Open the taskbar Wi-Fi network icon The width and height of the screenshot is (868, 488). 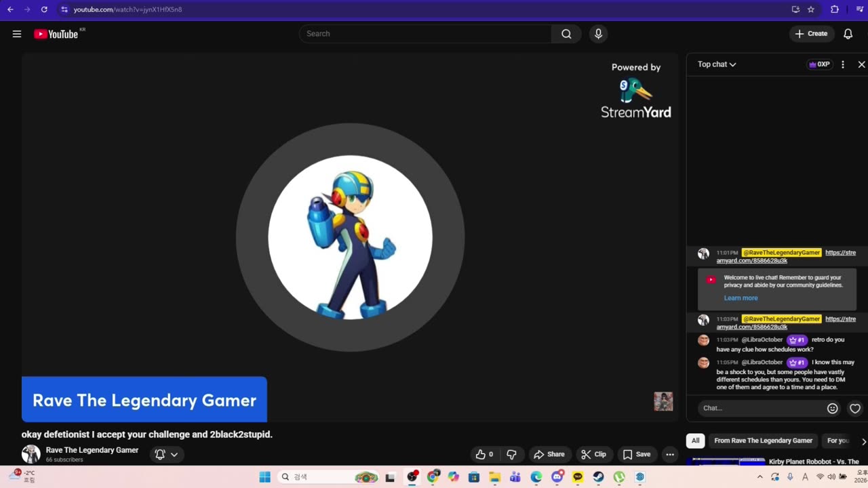coord(820,477)
